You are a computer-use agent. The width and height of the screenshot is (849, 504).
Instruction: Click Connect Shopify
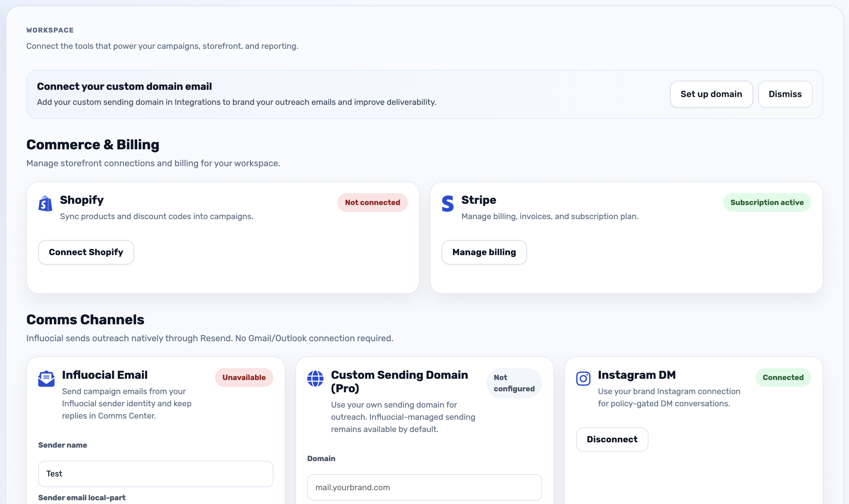86,252
